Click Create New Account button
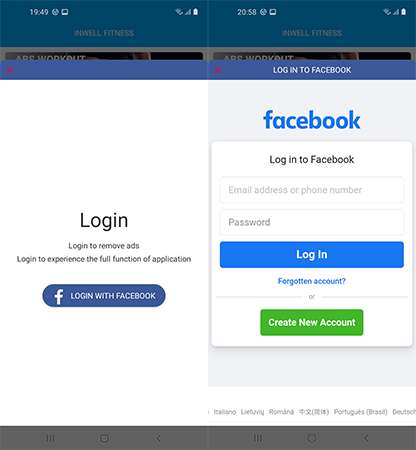 (x=312, y=322)
